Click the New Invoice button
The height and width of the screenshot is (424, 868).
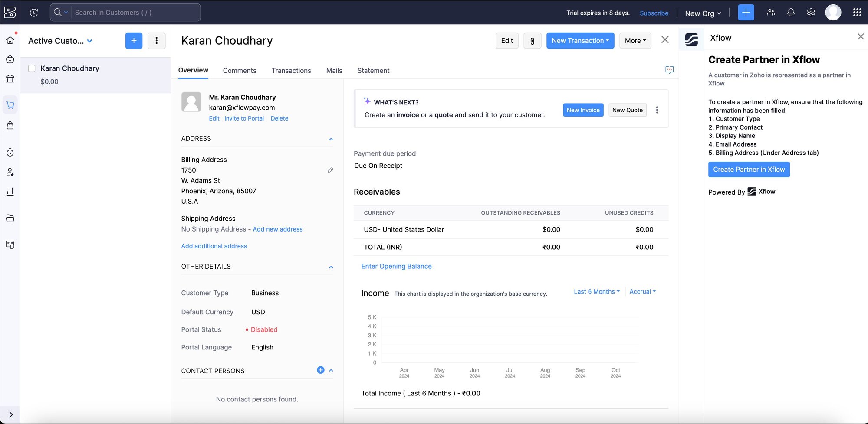click(x=583, y=110)
